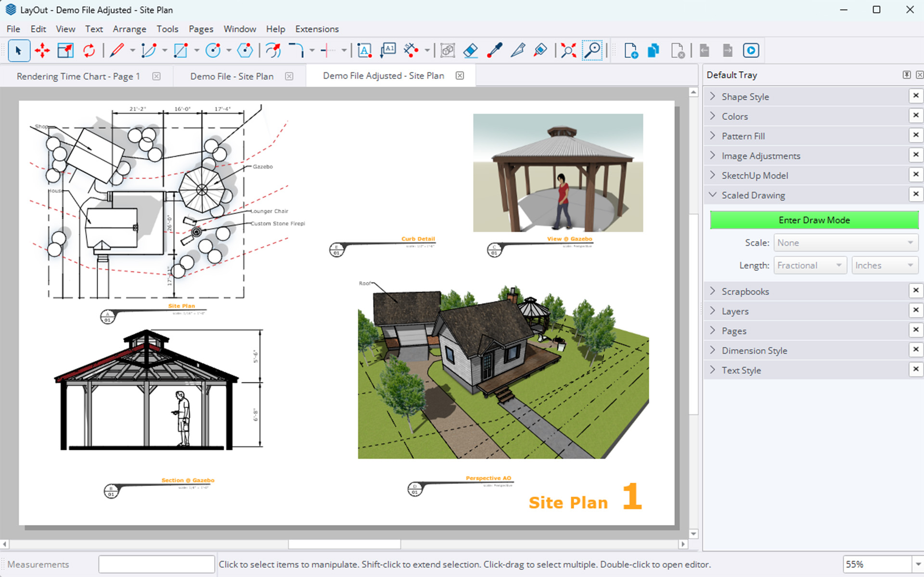924x577 pixels.
Task: Open the File menu
Action: pos(13,29)
